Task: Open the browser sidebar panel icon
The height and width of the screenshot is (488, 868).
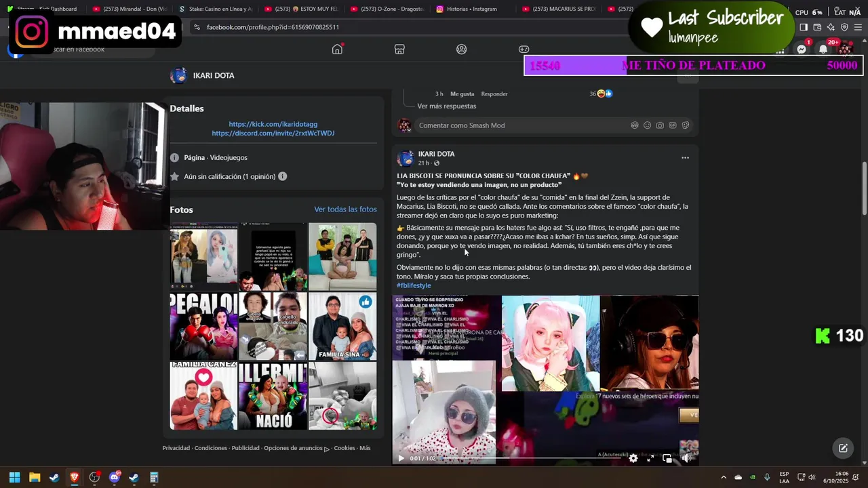Action: [x=804, y=27]
